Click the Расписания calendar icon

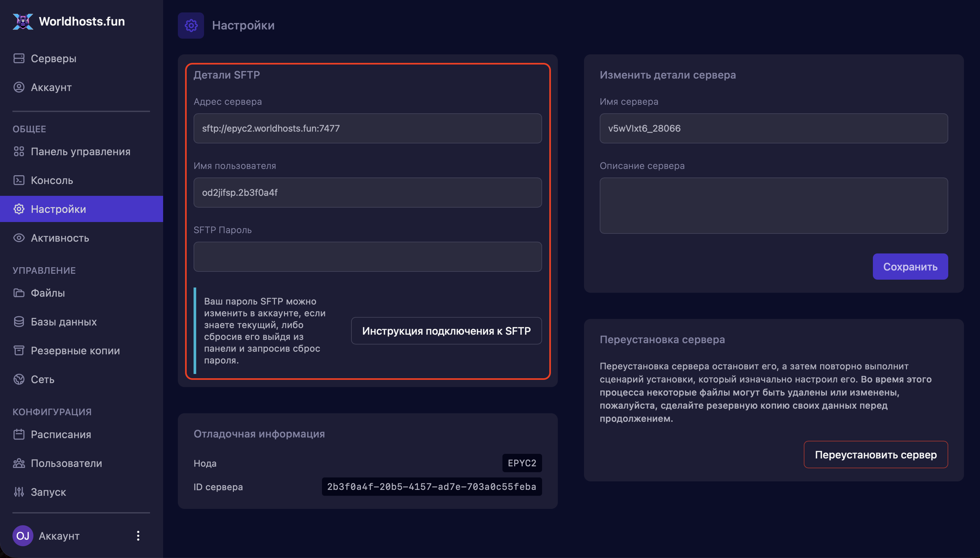[x=19, y=434]
